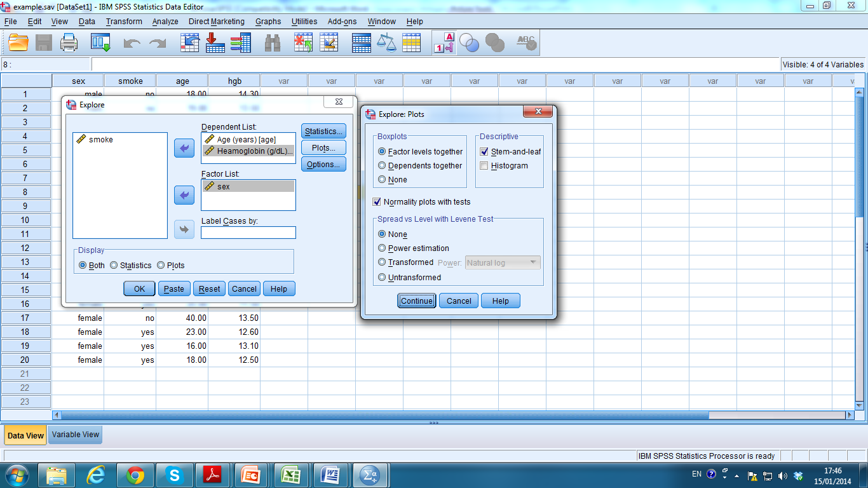Click the Weight cases scales icon
This screenshot has height=488, width=868.
[x=386, y=43]
